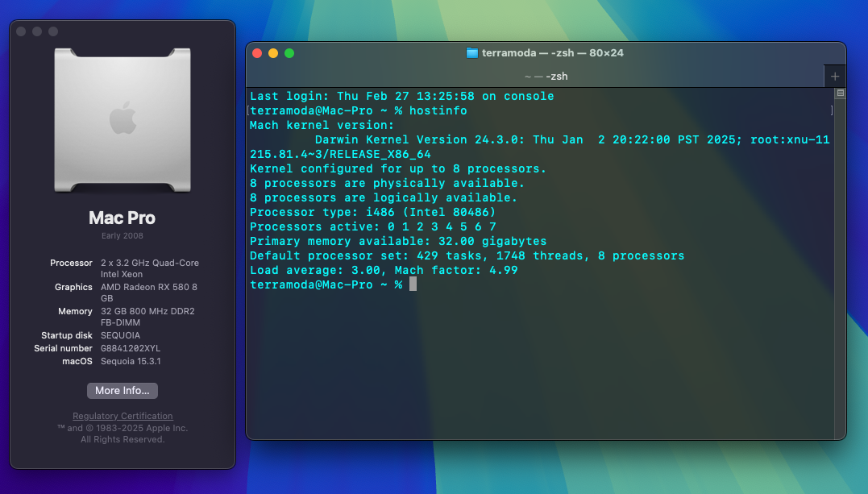This screenshot has height=494, width=868.
Task: Close the About This Mac window
Action: coord(21,31)
